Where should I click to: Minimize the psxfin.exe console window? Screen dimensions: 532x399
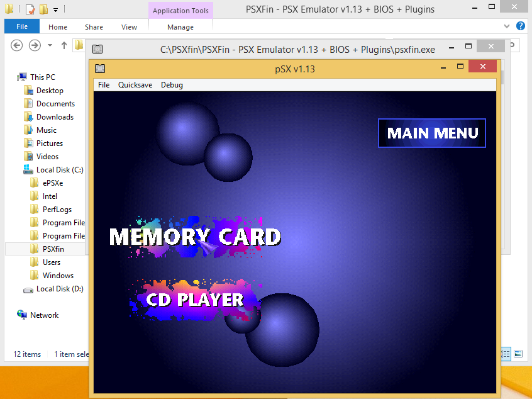[x=452, y=48]
